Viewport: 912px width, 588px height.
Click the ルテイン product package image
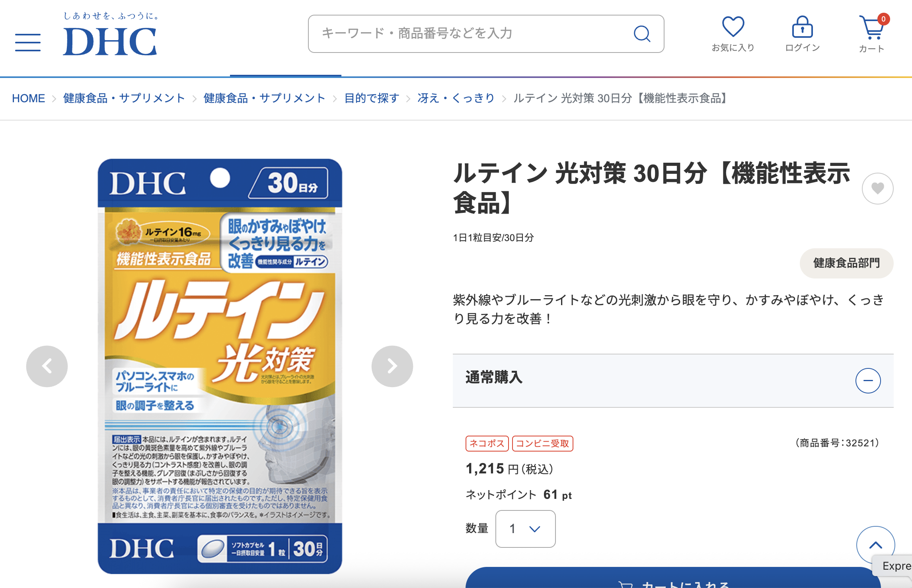[220, 366]
